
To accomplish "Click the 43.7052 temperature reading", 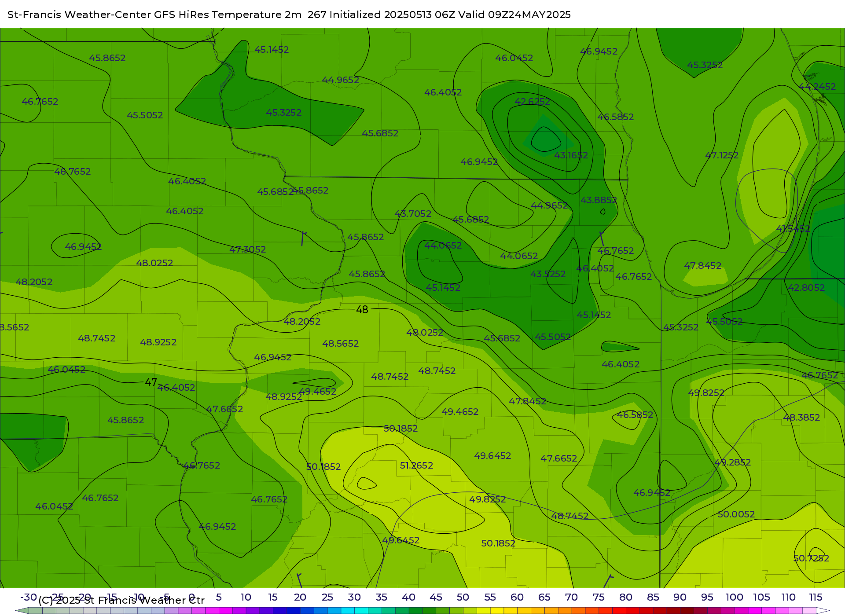I will coord(413,214).
